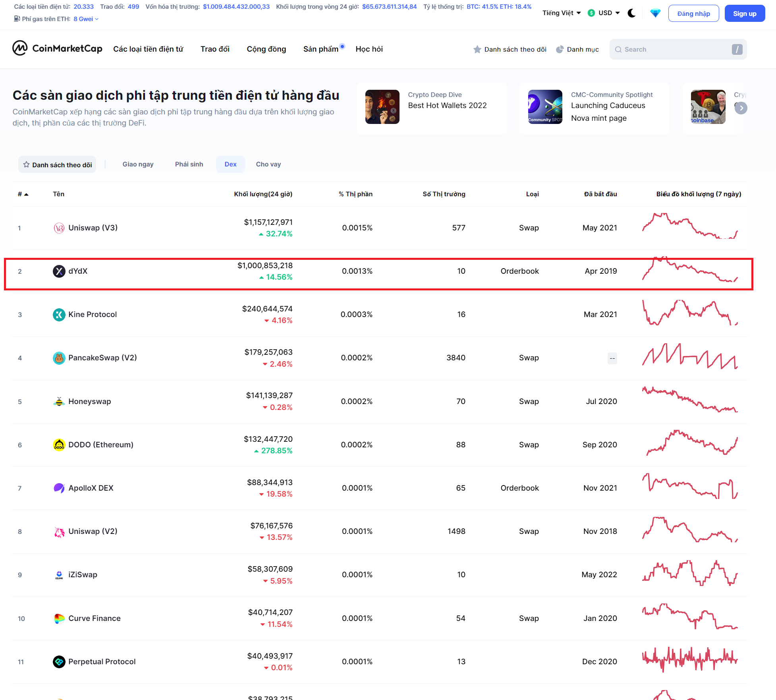Viewport: 776px width, 700px height.
Task: Click the Perpetual Protocol logo icon
Action: [x=59, y=662]
